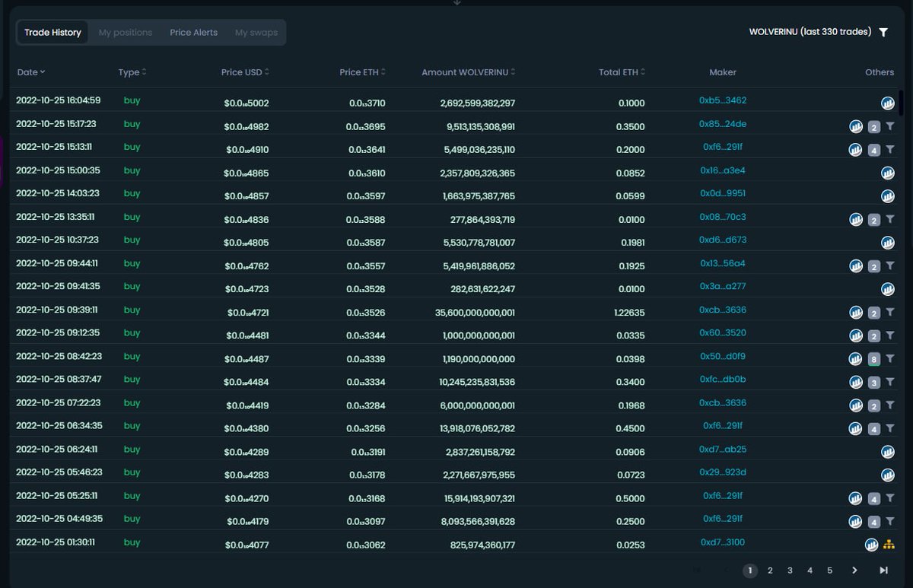Open chart icon for the 06:24:11 trade
913x588 pixels.
point(888,452)
